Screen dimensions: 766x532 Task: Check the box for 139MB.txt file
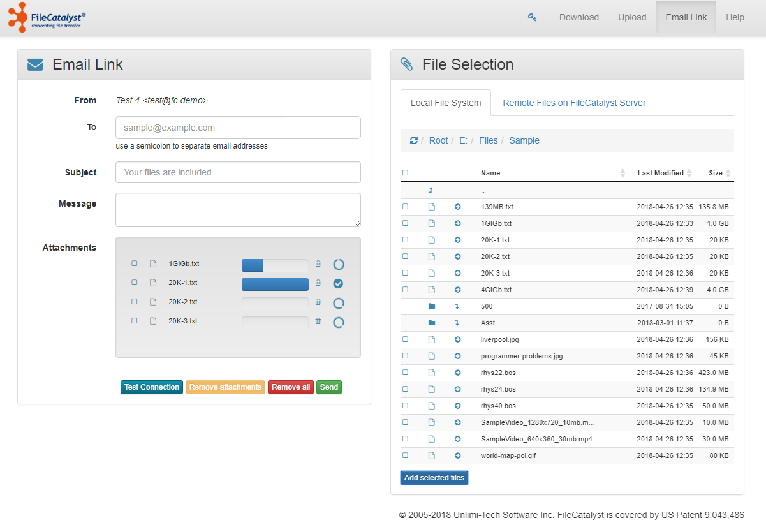point(405,207)
